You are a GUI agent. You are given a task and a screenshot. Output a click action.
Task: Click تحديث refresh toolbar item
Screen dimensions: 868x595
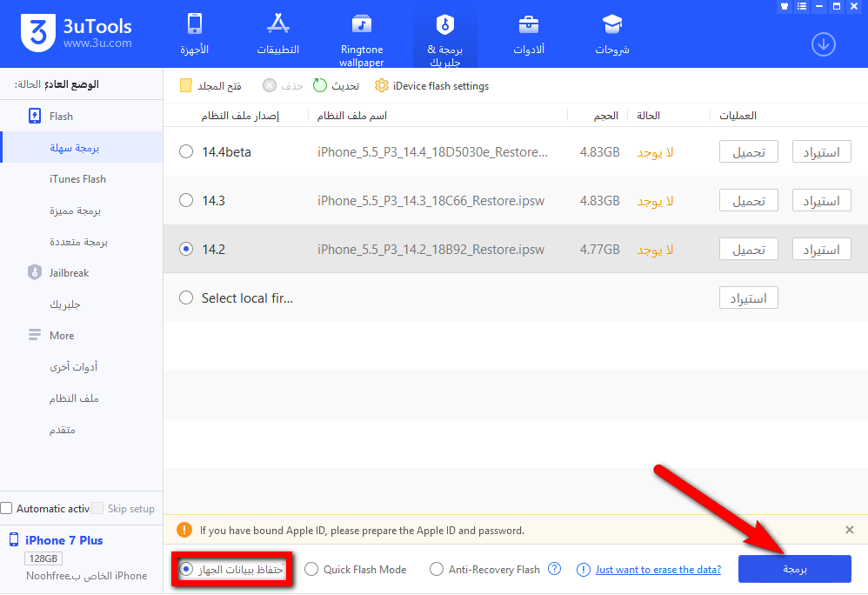[336, 86]
